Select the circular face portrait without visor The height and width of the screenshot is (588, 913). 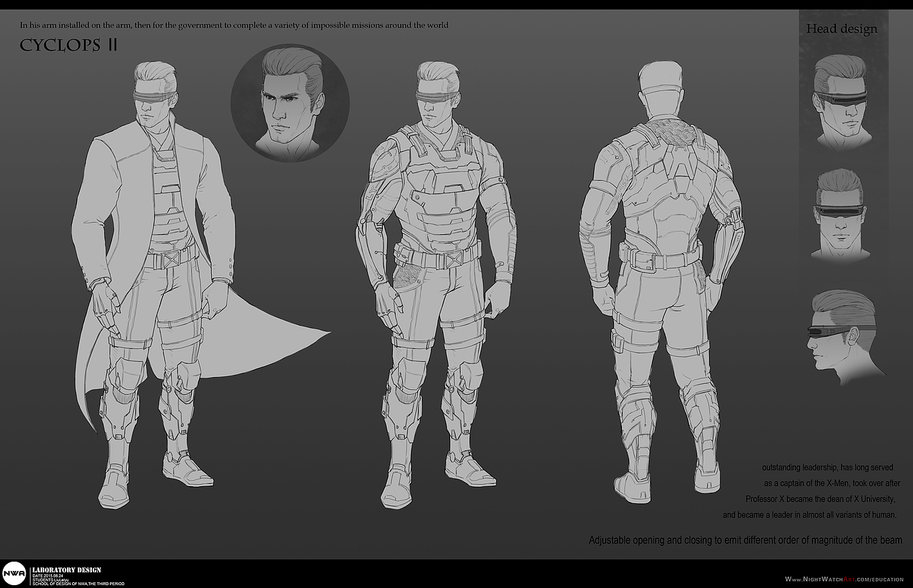coord(290,103)
